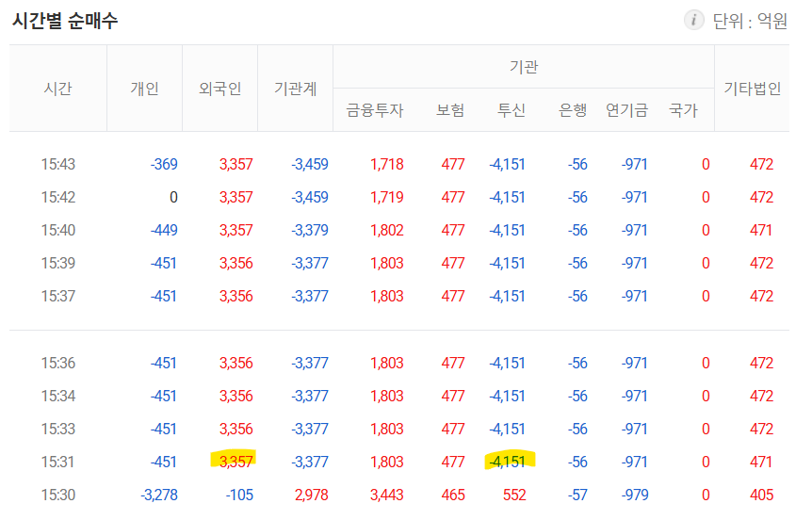812x520 pixels.
Task: Click -57 in the 15:30 row
Action: (x=577, y=496)
